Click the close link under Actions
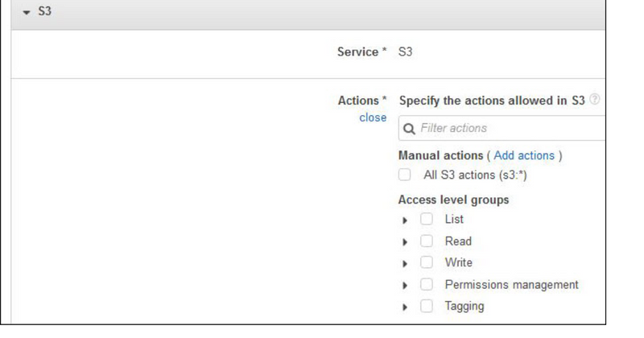Image resolution: width=644 pixels, height=338 pixels. click(x=373, y=117)
